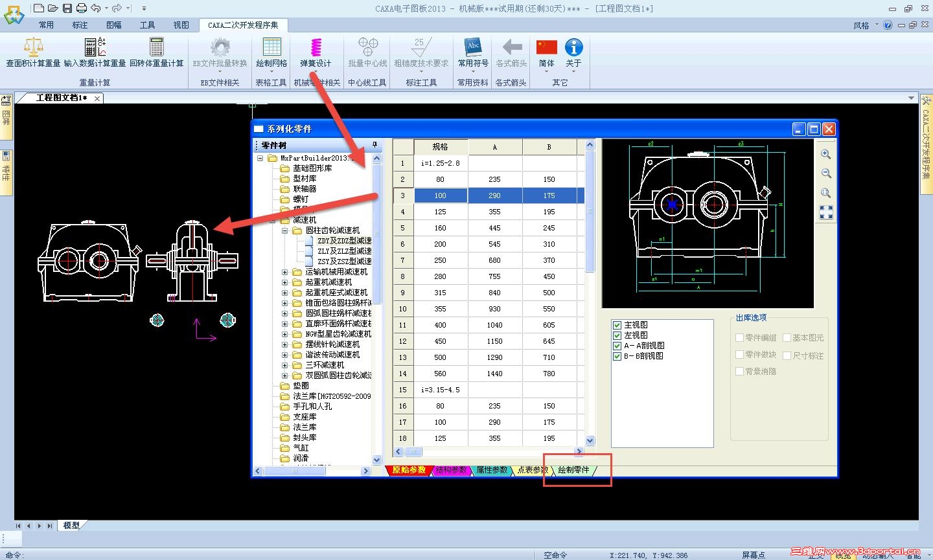The width and height of the screenshot is (933, 560).
Task: Click zoom out magnifier beside preview
Action: tap(825, 173)
